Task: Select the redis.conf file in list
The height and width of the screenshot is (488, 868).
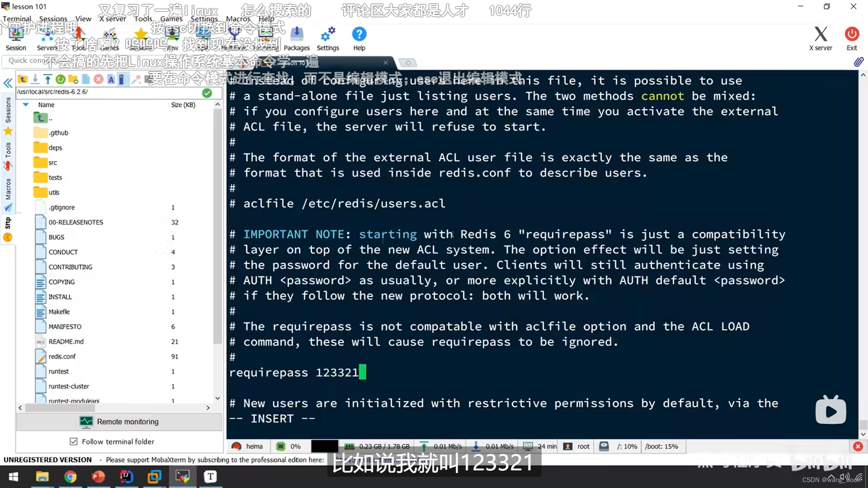Action: 62,357
